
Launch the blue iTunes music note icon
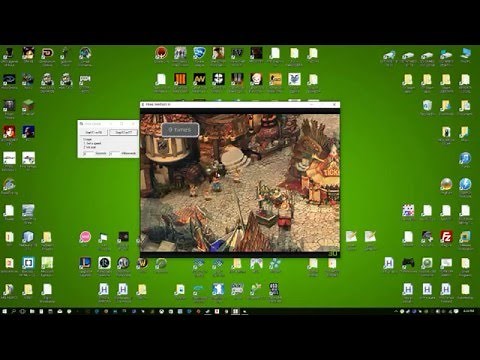tap(465, 158)
